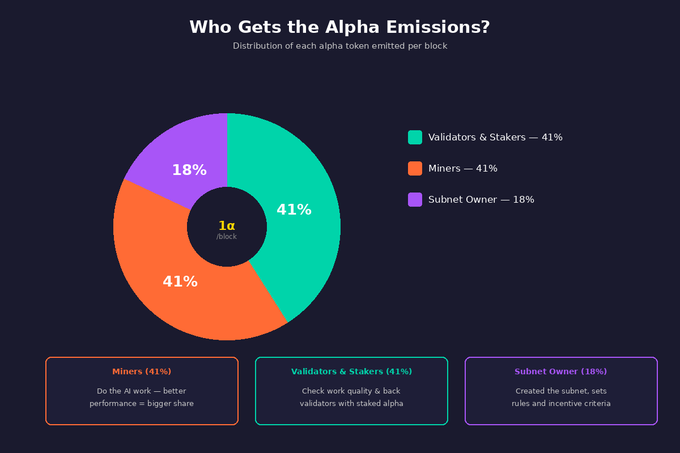Click the orange Miners legend swatch
The height and width of the screenshot is (453, 680).
click(x=415, y=168)
